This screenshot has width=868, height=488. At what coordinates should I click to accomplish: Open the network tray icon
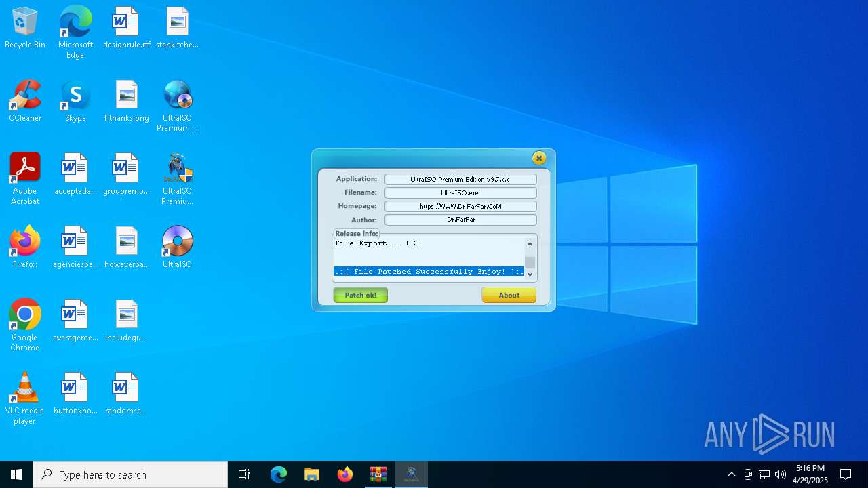764,474
